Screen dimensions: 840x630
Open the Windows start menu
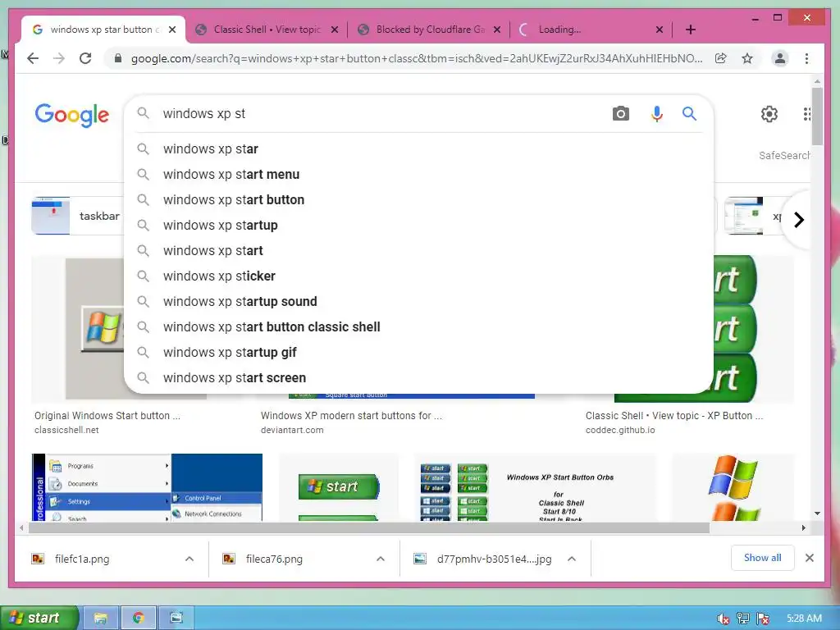pyautogui.click(x=39, y=618)
